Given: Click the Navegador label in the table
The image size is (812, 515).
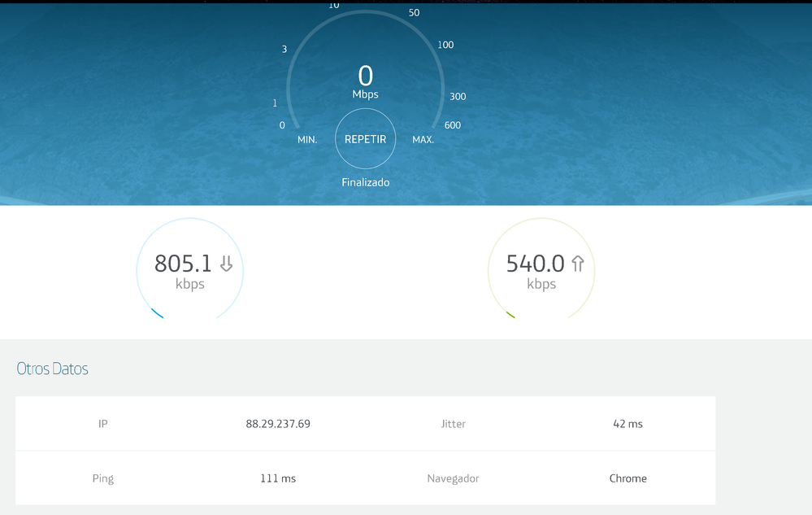Looking at the screenshot, I should pyautogui.click(x=453, y=478).
